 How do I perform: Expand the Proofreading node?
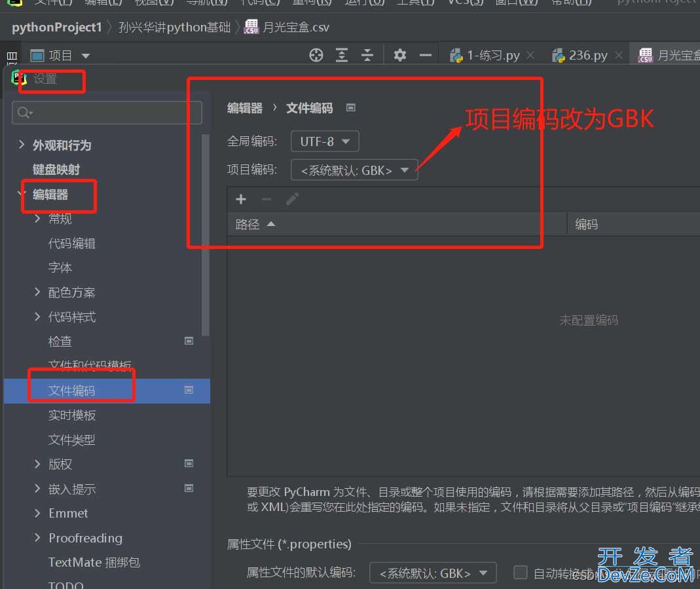pyautogui.click(x=37, y=538)
